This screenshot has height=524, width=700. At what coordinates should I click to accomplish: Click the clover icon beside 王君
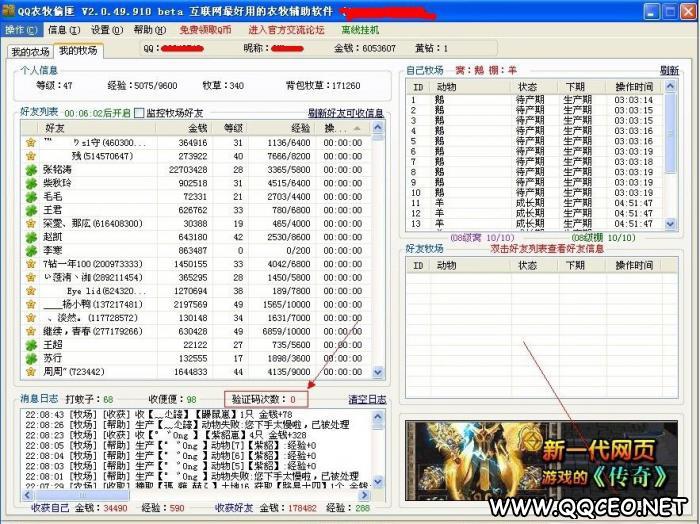pyautogui.click(x=31, y=210)
